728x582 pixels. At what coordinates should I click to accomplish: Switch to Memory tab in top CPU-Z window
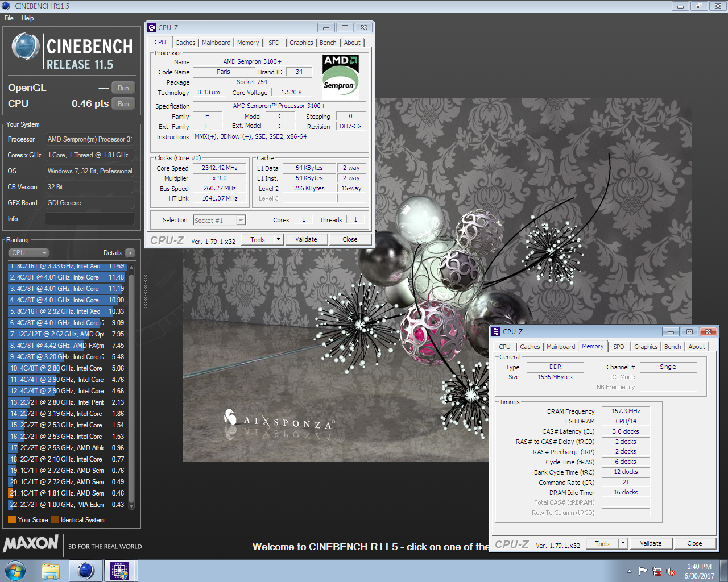point(248,43)
